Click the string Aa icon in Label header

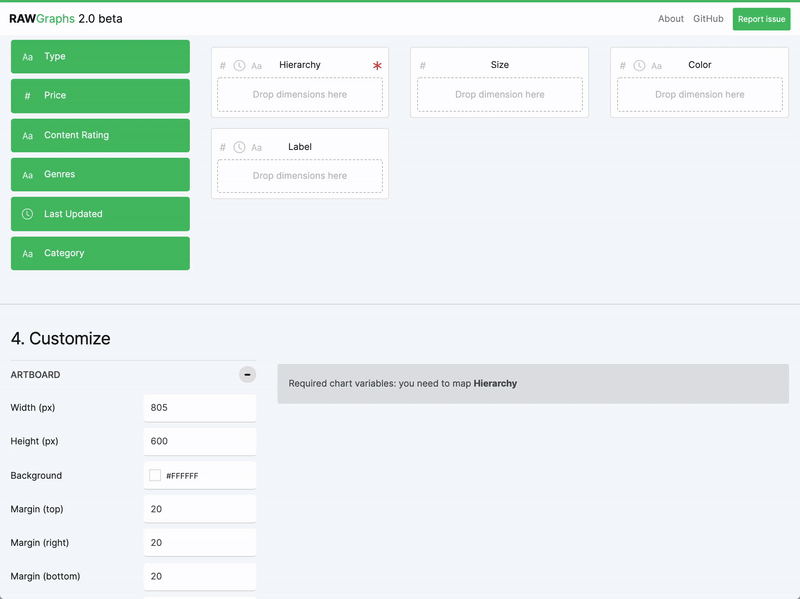coord(257,147)
